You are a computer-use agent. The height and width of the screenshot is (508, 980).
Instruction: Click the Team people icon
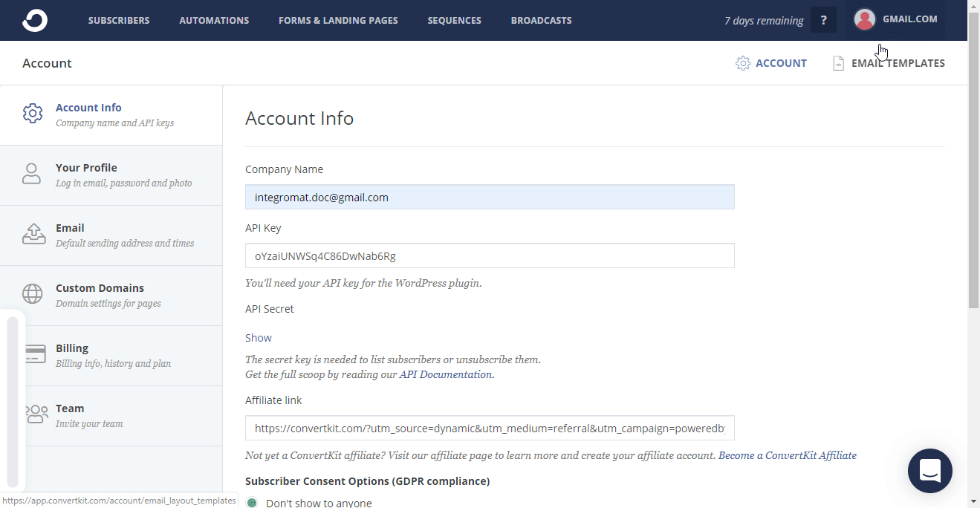coord(36,414)
